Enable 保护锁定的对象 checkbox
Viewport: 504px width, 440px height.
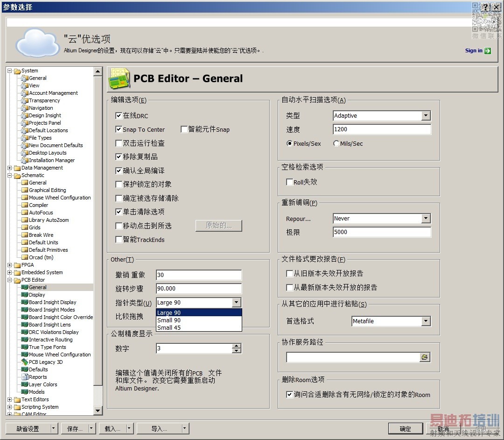(x=119, y=185)
